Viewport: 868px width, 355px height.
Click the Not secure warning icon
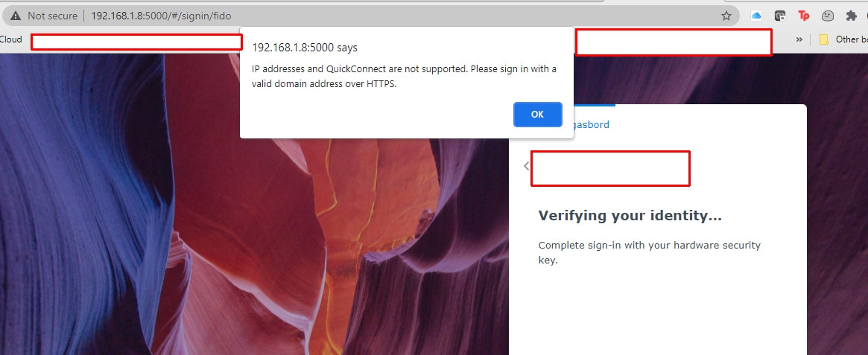(15, 16)
